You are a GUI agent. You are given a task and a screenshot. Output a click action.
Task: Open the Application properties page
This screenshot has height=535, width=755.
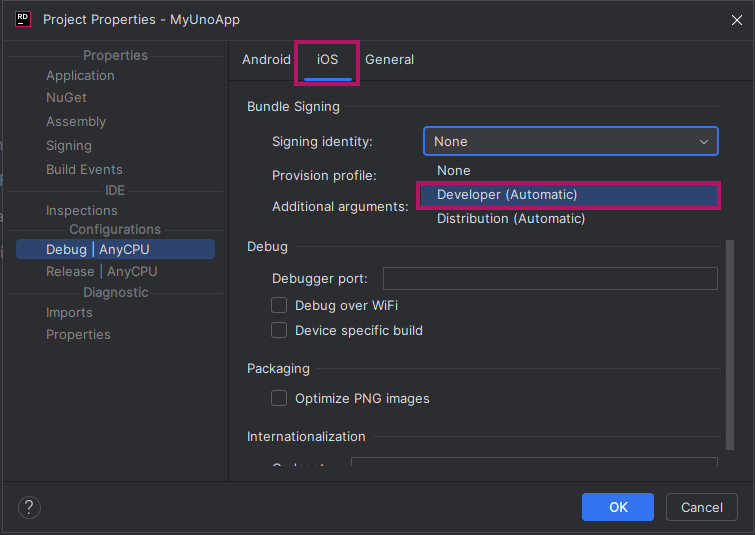tap(80, 76)
